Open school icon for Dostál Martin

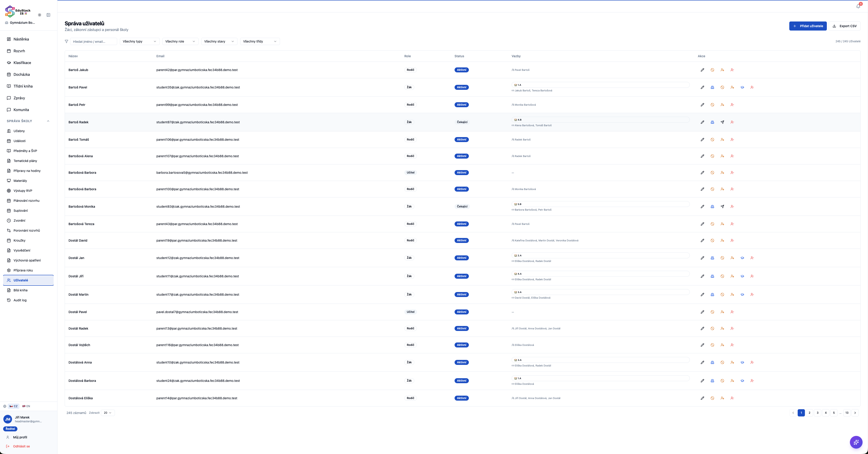[712, 295]
